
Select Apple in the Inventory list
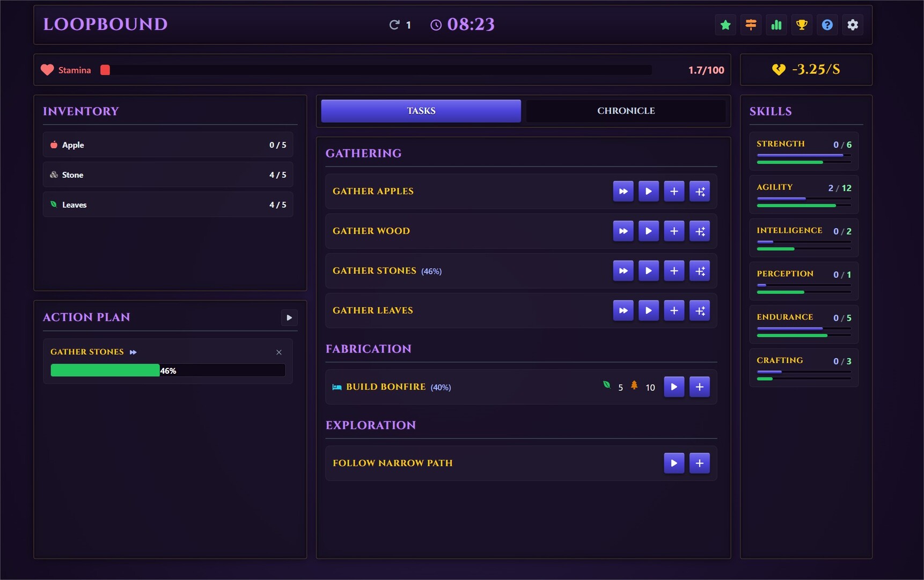click(168, 144)
